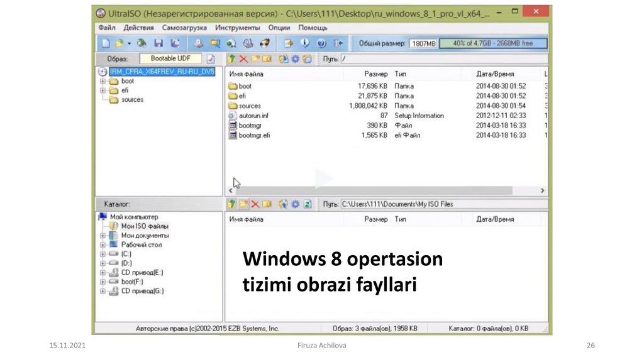Click the Add Files toolbar icon

point(289,43)
